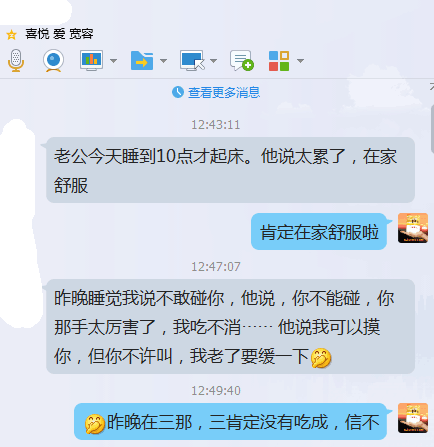Send a file using the folder icon

click(x=142, y=60)
